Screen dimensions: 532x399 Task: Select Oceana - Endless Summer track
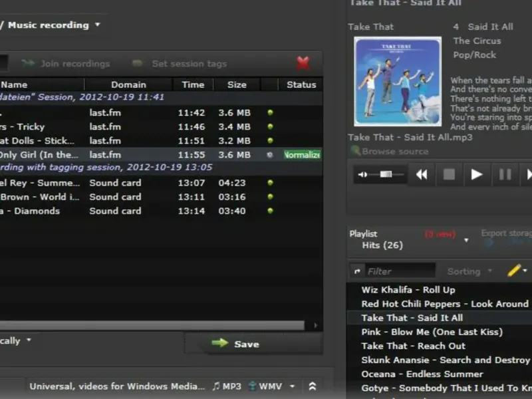(439, 374)
